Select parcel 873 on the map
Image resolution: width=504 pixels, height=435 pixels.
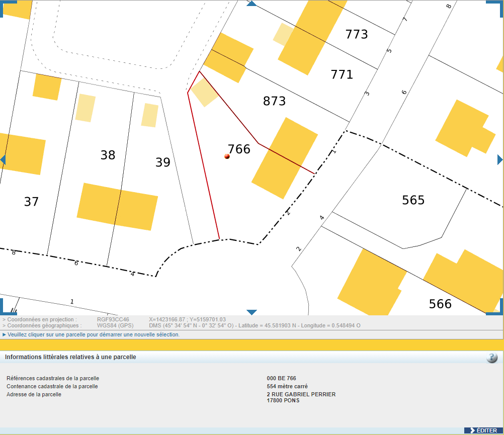(x=274, y=101)
